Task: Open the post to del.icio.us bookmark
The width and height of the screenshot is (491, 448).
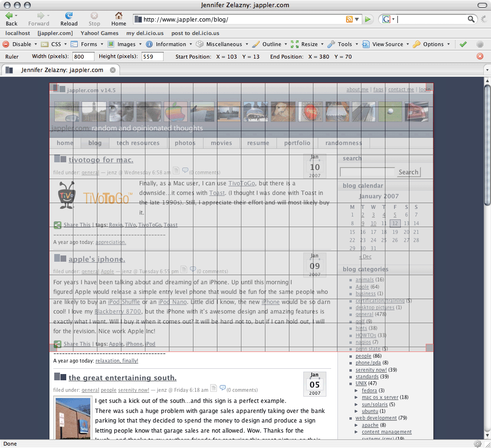Action: (195, 33)
